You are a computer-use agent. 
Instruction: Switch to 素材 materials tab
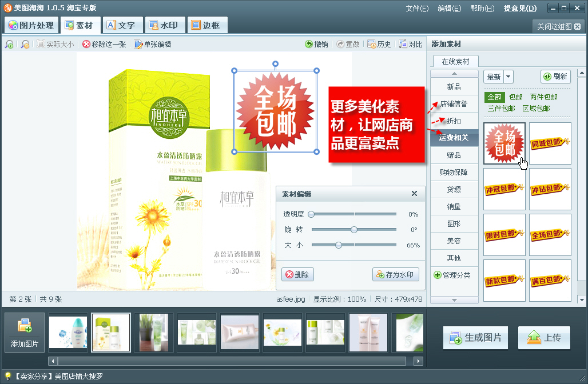tap(80, 25)
